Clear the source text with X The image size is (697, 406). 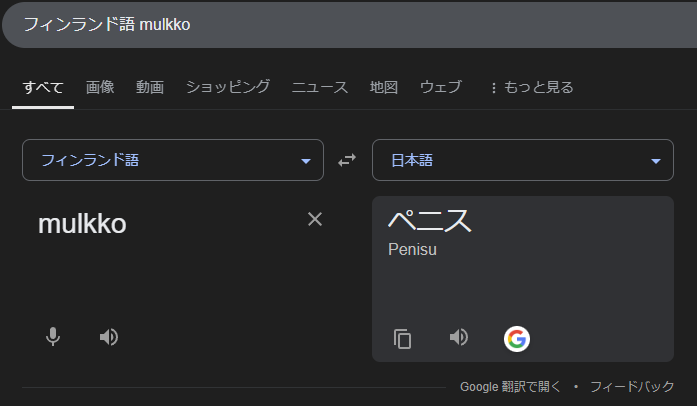tap(315, 219)
